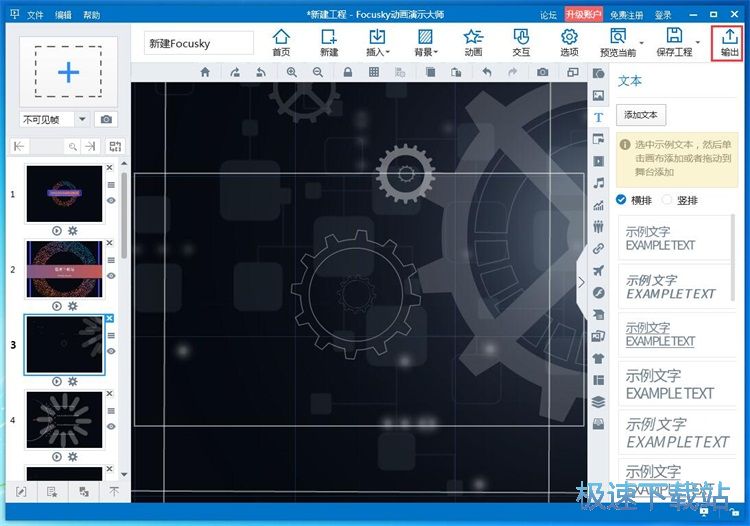Image resolution: width=750 pixels, height=526 pixels.
Task: Open the 动画 animation editor
Action: 473,43
